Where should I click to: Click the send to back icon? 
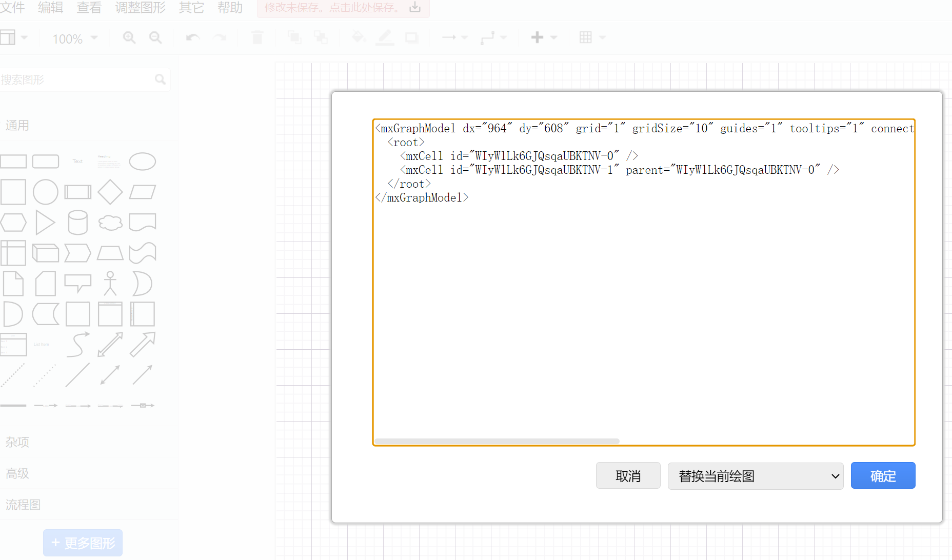coord(321,37)
